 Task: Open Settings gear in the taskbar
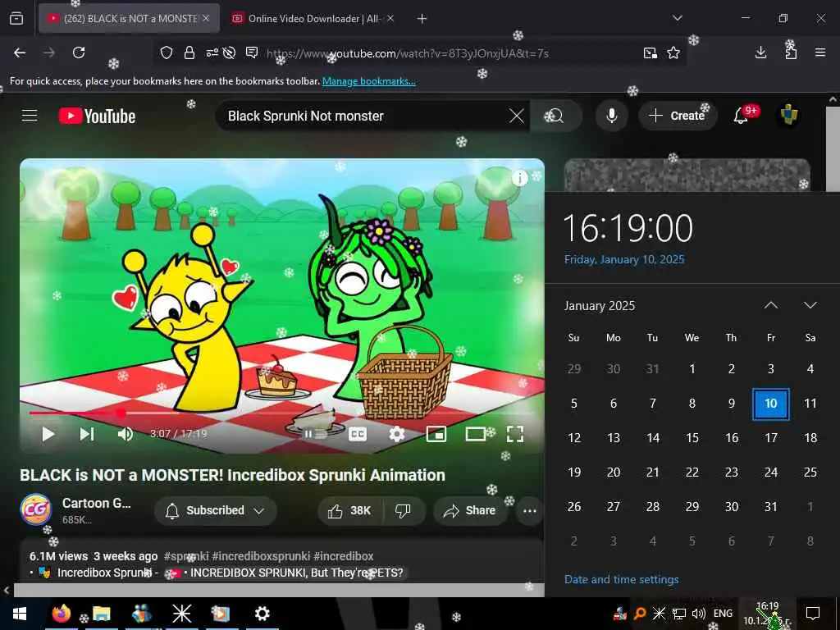pos(262,614)
